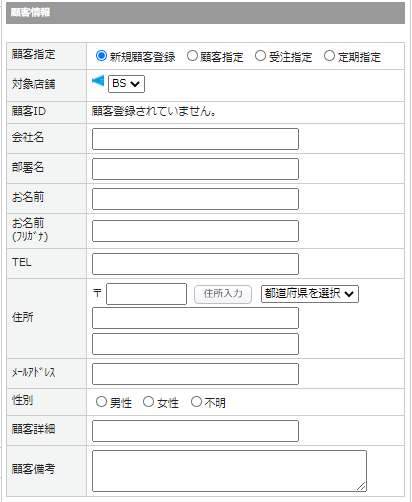Click the postal code field after 〒
The width and height of the screenshot is (412, 502).
click(146, 294)
